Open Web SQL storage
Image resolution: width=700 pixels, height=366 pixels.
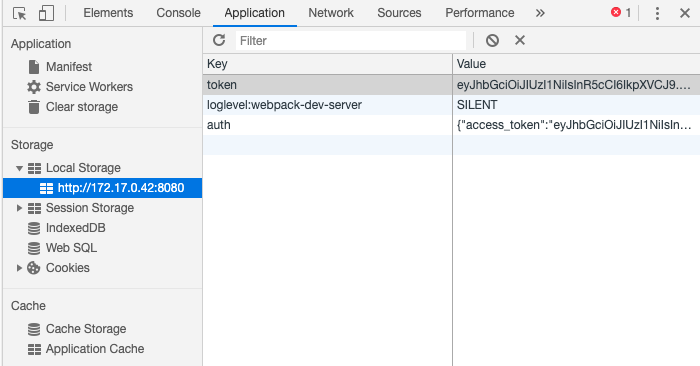tap(71, 248)
